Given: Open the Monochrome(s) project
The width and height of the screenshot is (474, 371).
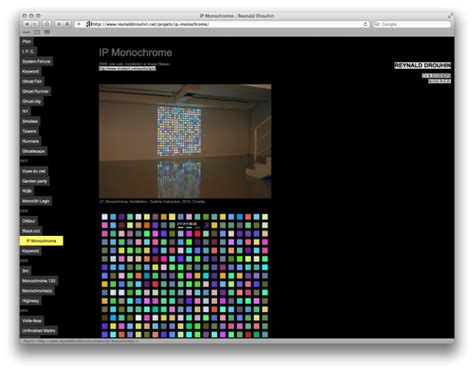Looking at the screenshot, I should (37, 291).
